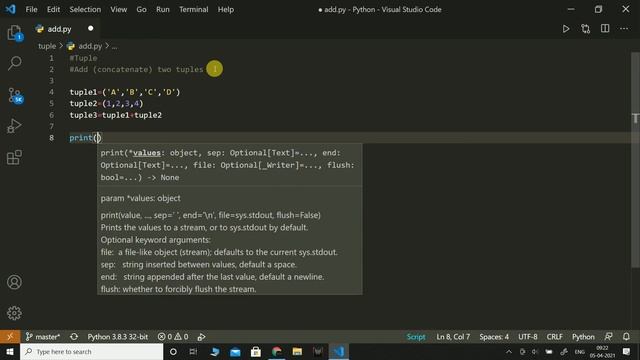Screen dimensions: 640x360
Task: Open the Search view in activity bar
Action: coord(15,63)
